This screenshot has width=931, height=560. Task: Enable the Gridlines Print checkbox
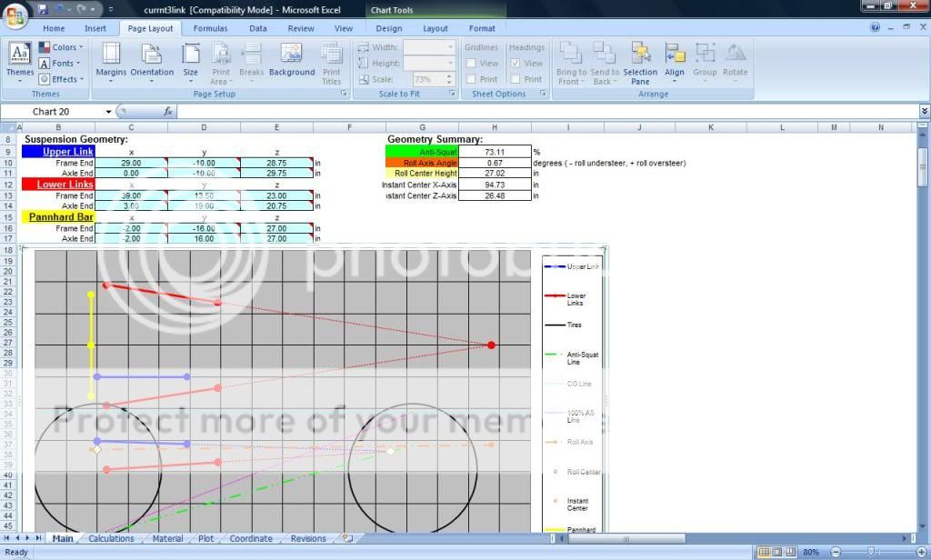[472, 79]
